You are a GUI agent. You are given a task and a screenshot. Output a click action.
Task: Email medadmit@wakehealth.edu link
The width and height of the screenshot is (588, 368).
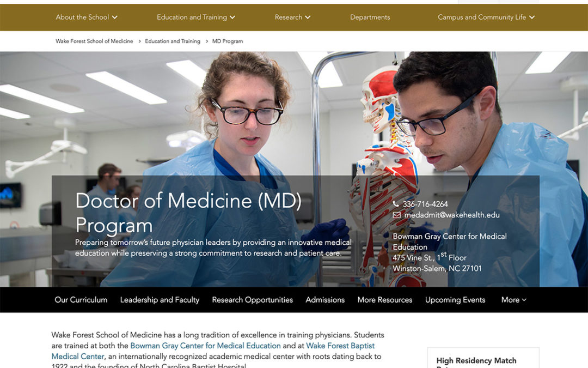point(452,215)
